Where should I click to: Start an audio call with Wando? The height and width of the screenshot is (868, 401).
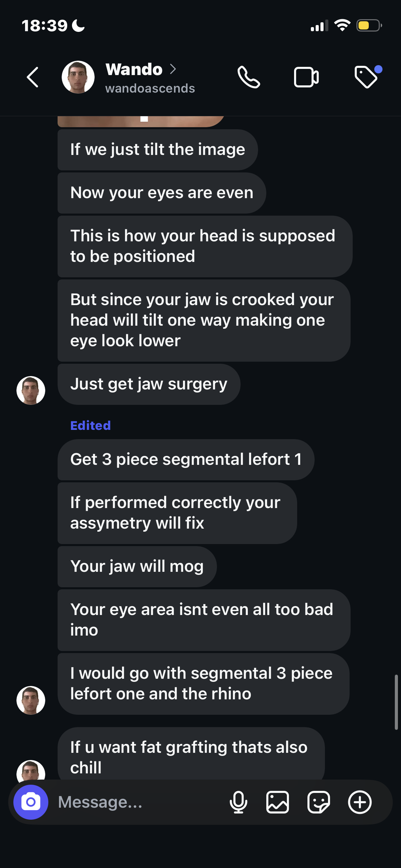[249, 77]
